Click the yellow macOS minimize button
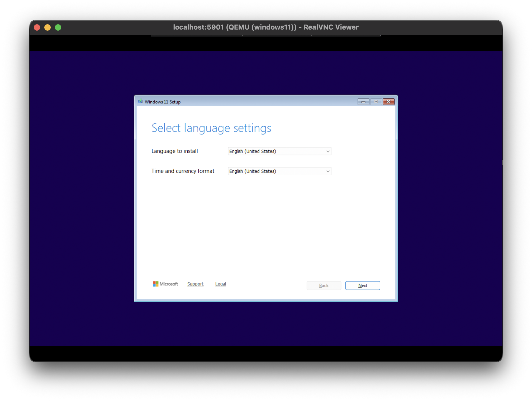The height and width of the screenshot is (401, 532). (47, 27)
